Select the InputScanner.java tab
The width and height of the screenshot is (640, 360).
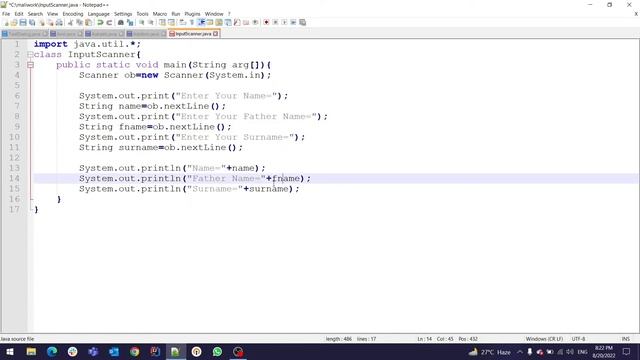(193, 34)
